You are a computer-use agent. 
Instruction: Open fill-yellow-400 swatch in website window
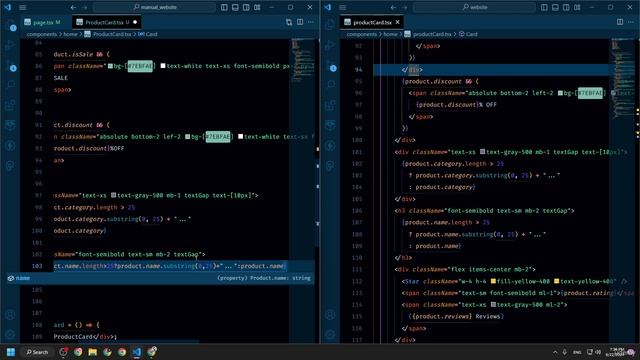[x=493, y=281]
